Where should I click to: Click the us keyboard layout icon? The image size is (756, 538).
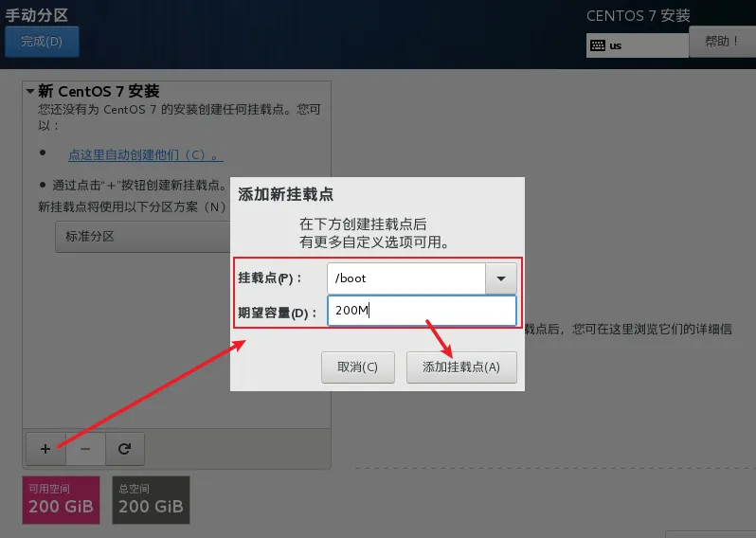(598, 45)
